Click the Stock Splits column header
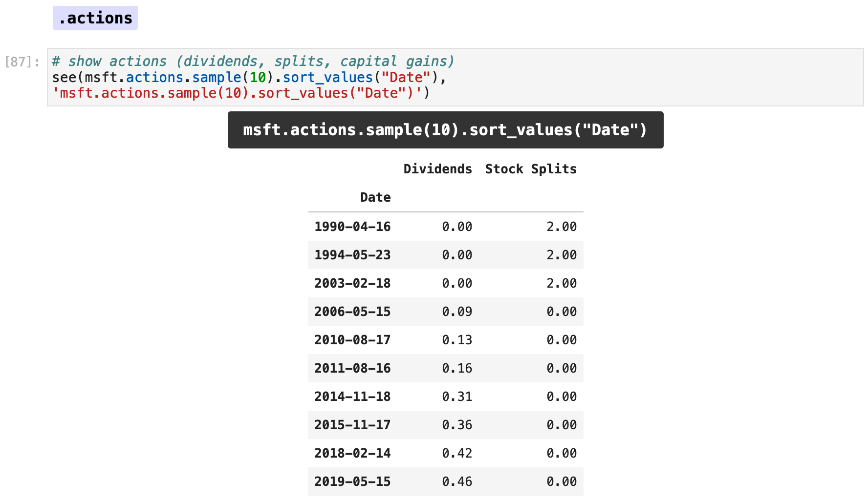 [x=531, y=169]
